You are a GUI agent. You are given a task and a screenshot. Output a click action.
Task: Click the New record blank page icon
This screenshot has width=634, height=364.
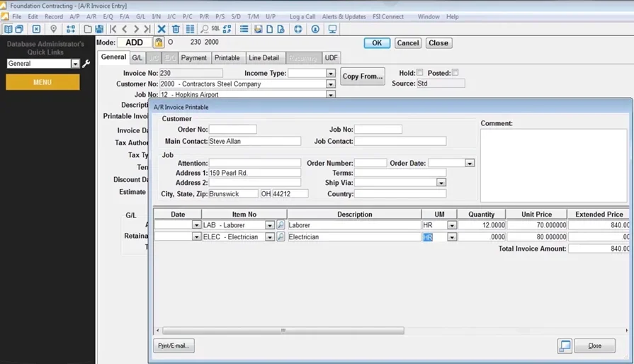[87, 29]
